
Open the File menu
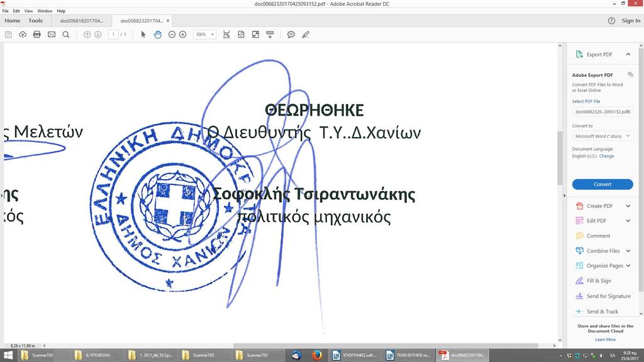[5, 11]
